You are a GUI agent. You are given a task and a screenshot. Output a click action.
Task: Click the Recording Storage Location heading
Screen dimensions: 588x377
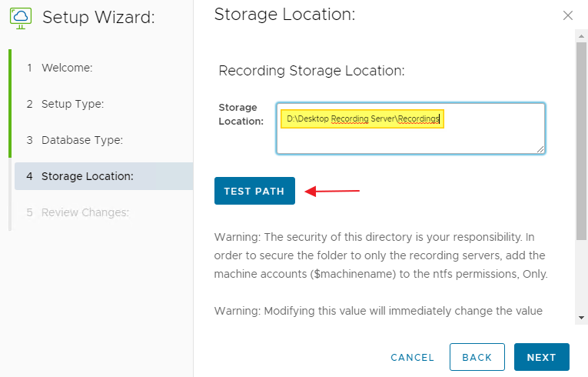[x=311, y=71]
